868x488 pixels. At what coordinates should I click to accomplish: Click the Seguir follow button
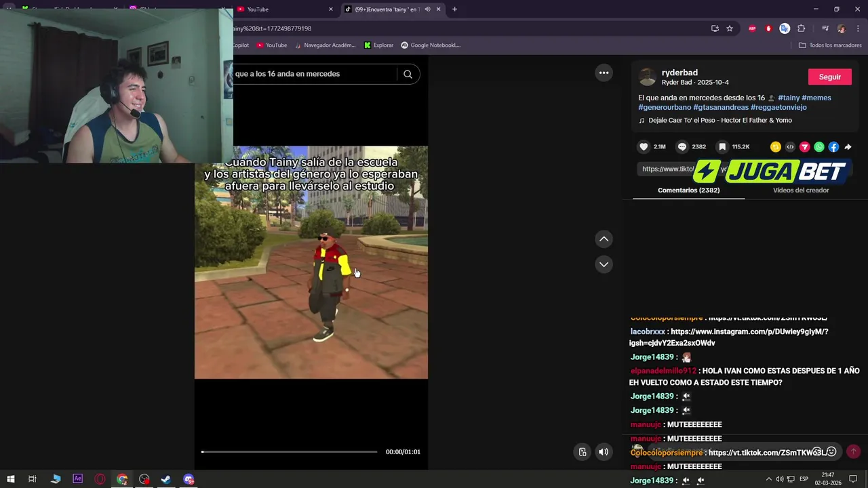tap(829, 77)
